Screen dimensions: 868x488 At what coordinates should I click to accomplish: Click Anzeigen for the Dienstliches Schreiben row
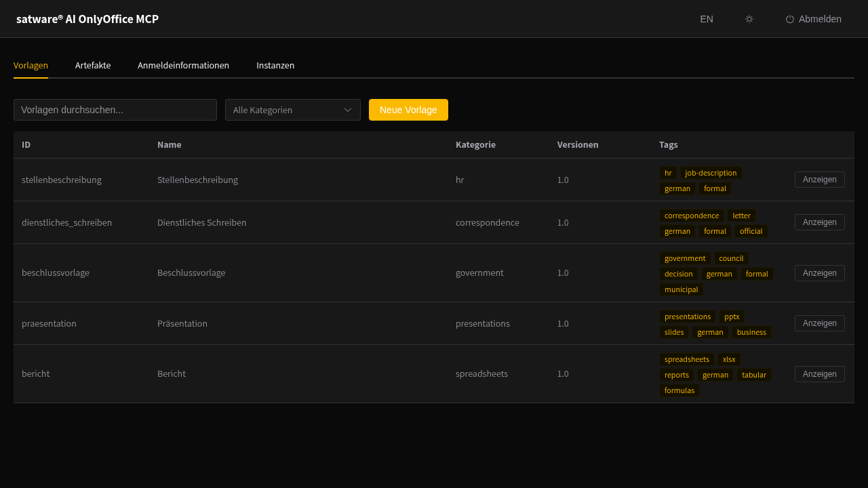820,222
